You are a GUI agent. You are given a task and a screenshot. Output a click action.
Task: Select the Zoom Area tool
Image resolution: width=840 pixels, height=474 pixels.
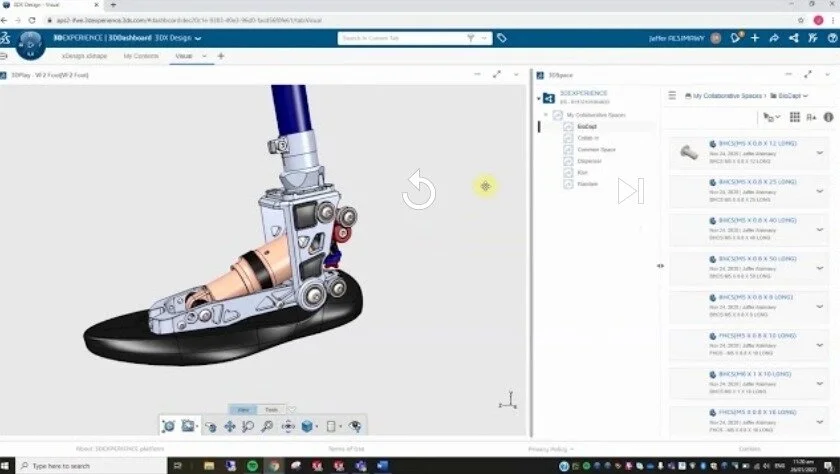click(x=248, y=426)
